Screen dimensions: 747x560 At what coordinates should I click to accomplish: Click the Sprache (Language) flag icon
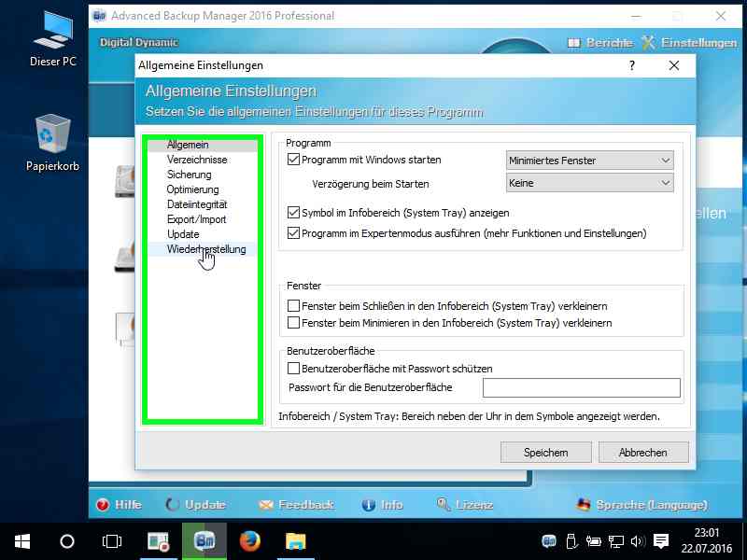click(x=583, y=505)
